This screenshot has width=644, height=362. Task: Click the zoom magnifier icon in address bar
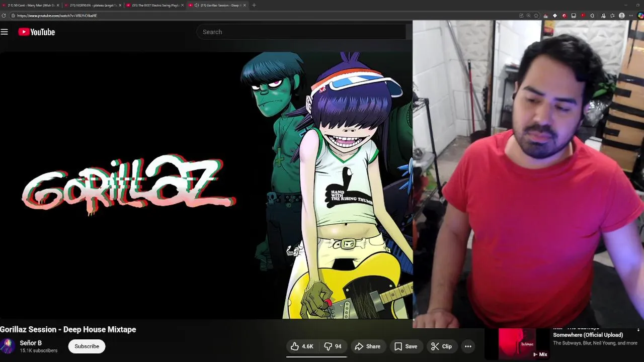[x=528, y=16]
